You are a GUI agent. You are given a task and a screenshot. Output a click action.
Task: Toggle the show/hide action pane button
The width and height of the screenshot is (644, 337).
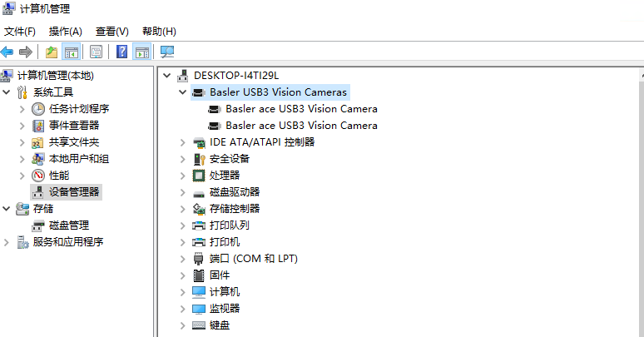[141, 52]
